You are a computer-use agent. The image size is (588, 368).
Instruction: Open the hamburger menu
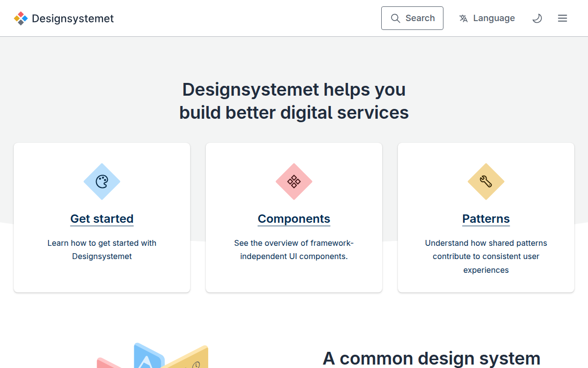563,18
